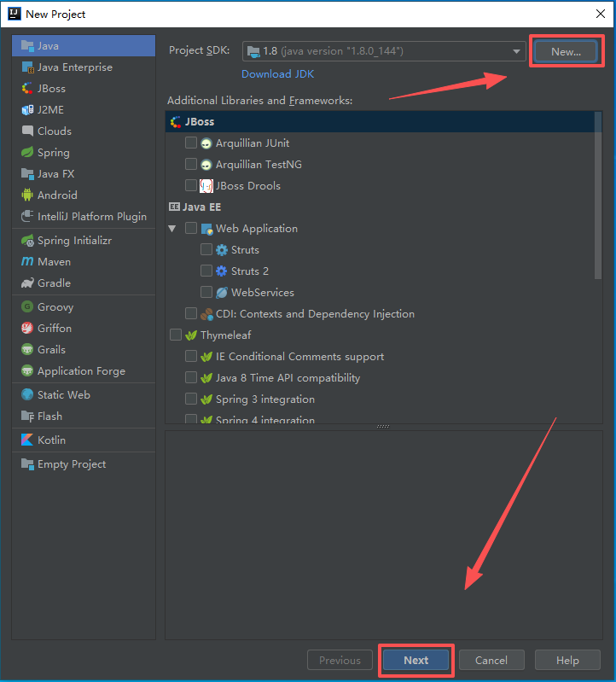
Task: Click the Java Enterprise icon
Action: click(27, 67)
